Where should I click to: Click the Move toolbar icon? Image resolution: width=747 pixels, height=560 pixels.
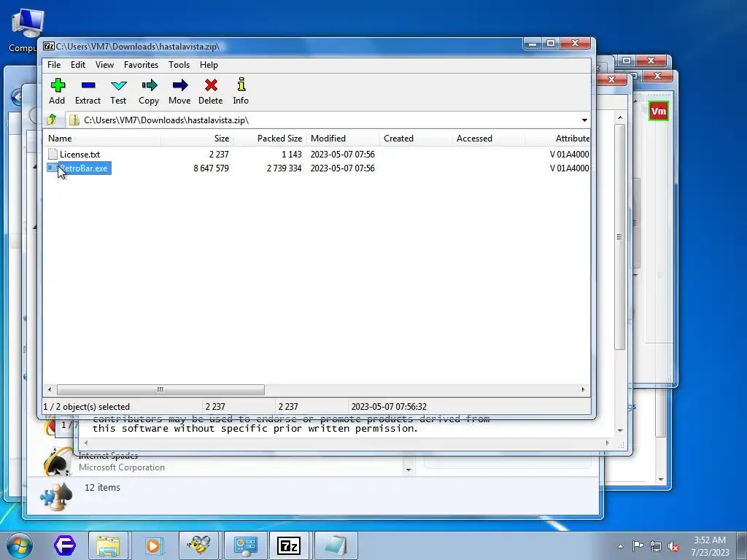click(x=179, y=86)
